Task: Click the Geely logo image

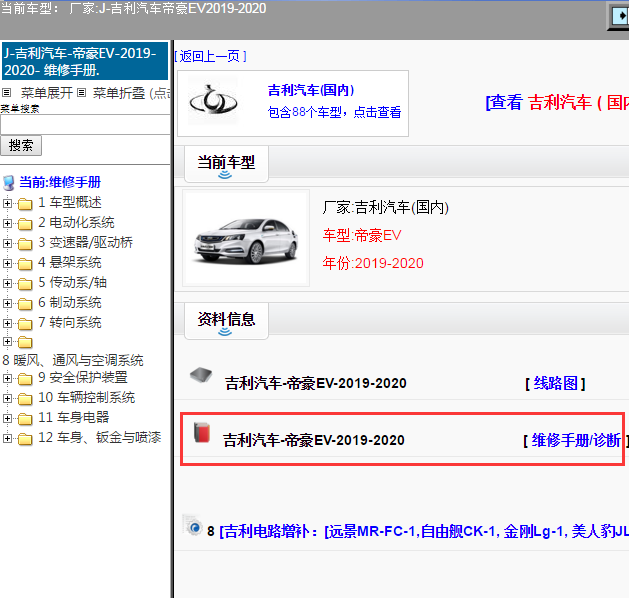Action: click(x=213, y=101)
